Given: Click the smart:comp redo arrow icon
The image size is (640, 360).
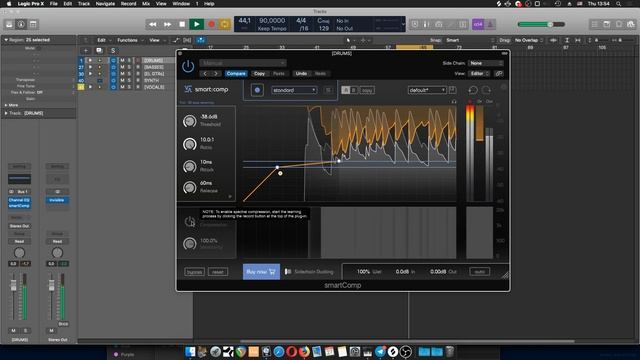Looking at the screenshot, I should pos(487,90).
